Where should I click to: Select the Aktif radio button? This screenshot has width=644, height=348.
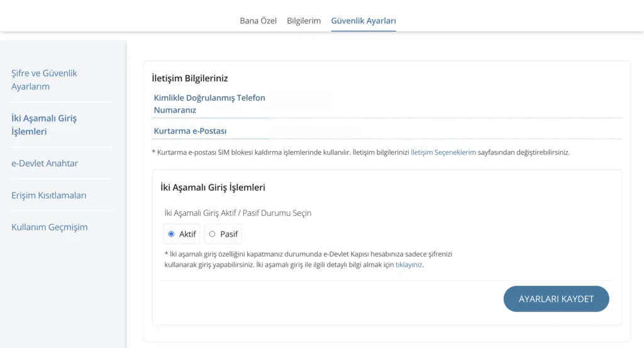(x=171, y=234)
